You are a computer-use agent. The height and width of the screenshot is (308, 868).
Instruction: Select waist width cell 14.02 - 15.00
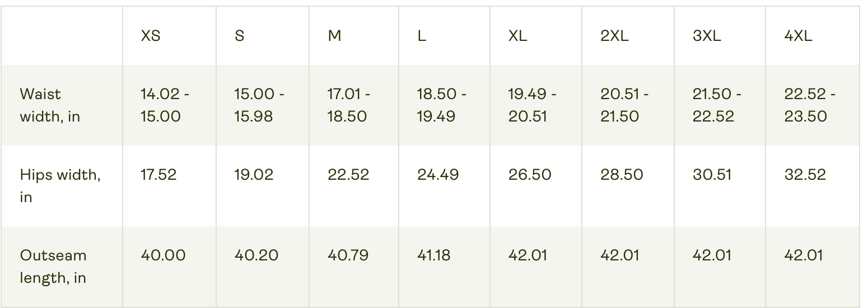pos(165,105)
